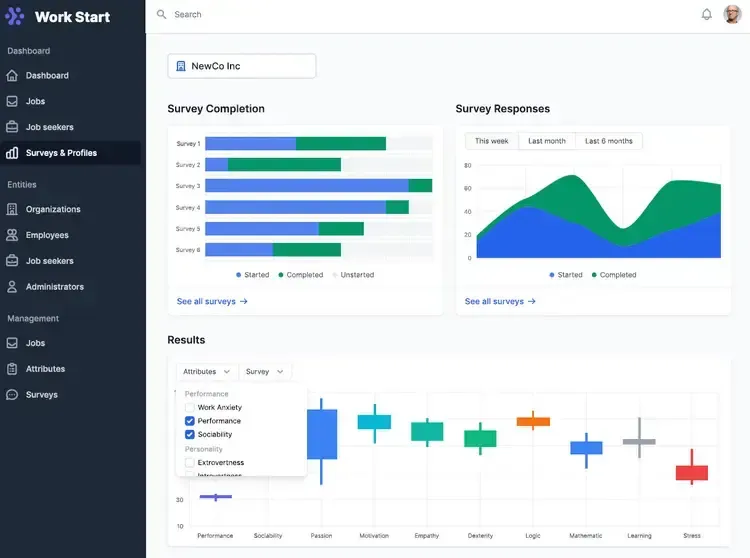Uncheck the Performance attribute checkbox
The height and width of the screenshot is (558, 750).
point(189,421)
